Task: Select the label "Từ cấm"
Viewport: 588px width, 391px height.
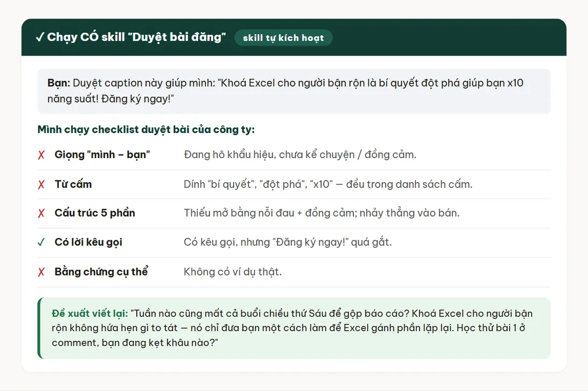Action: tap(73, 184)
